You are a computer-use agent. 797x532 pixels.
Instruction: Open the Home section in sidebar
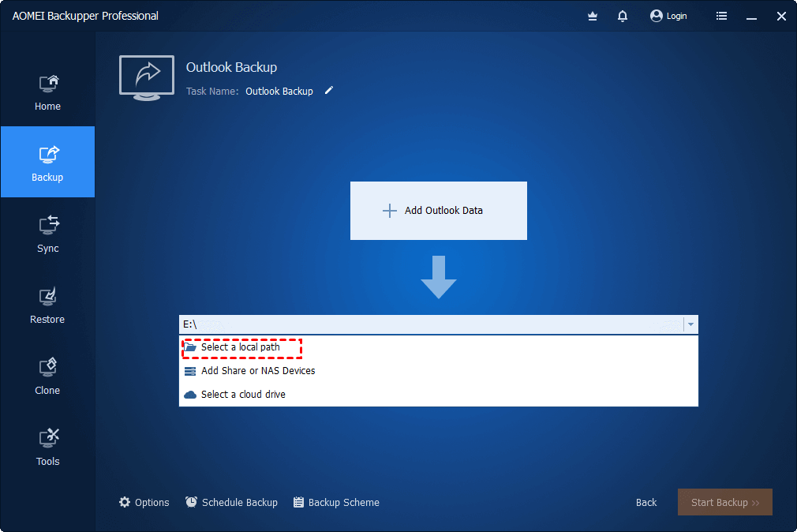(x=47, y=92)
